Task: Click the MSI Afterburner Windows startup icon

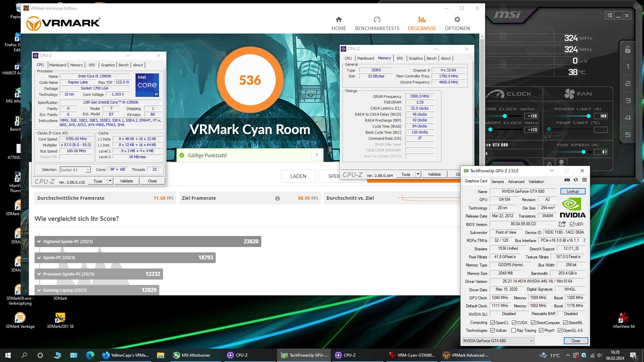Action: pos(610,15)
